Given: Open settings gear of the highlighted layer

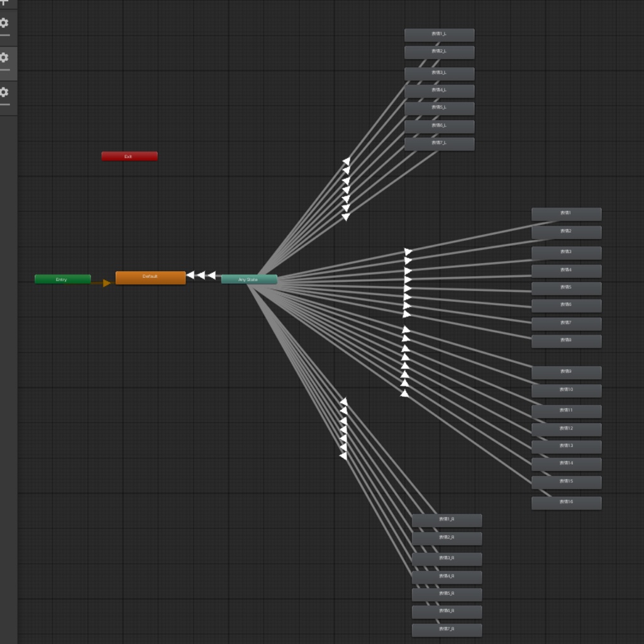Looking at the screenshot, I should [x=4, y=57].
